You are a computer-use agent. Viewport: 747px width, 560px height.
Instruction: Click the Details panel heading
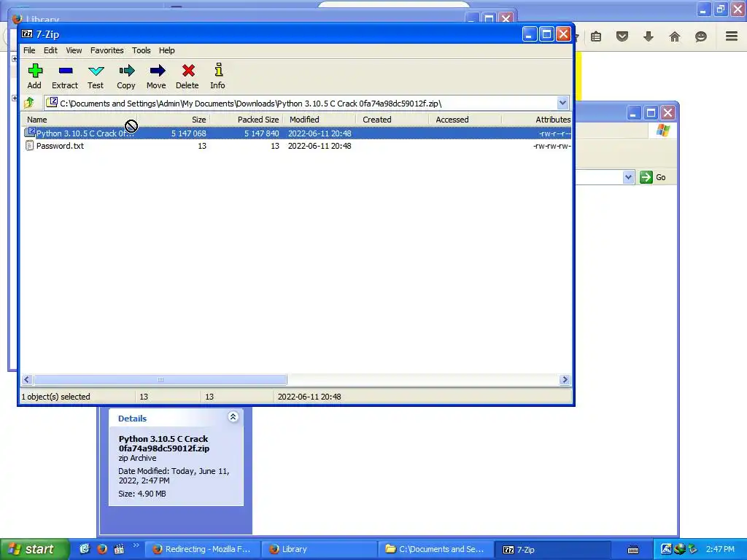133,419
